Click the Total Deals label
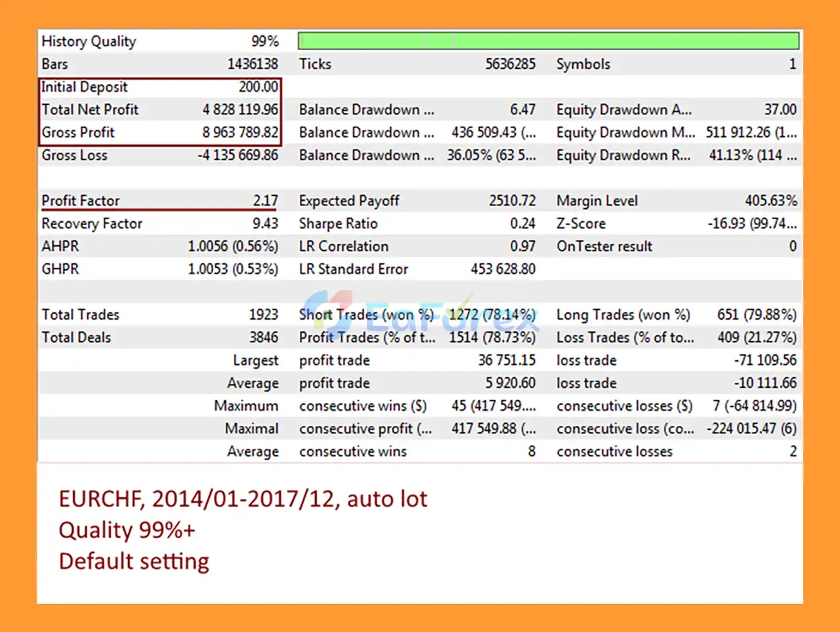 tap(76, 338)
